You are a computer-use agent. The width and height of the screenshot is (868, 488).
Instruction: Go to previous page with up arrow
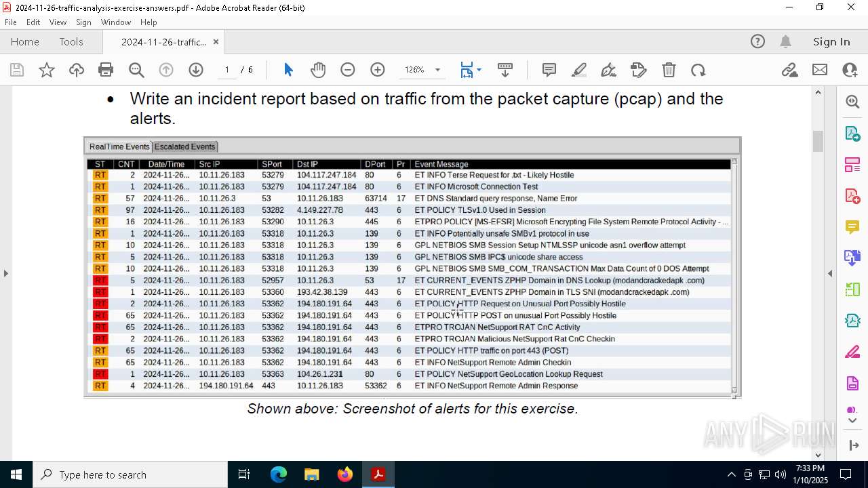pyautogui.click(x=166, y=70)
